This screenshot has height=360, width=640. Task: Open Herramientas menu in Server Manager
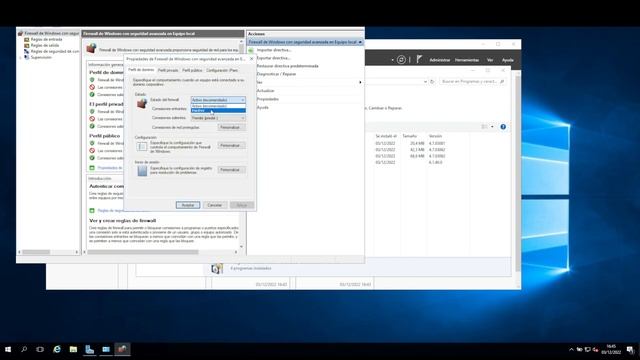tap(467, 60)
